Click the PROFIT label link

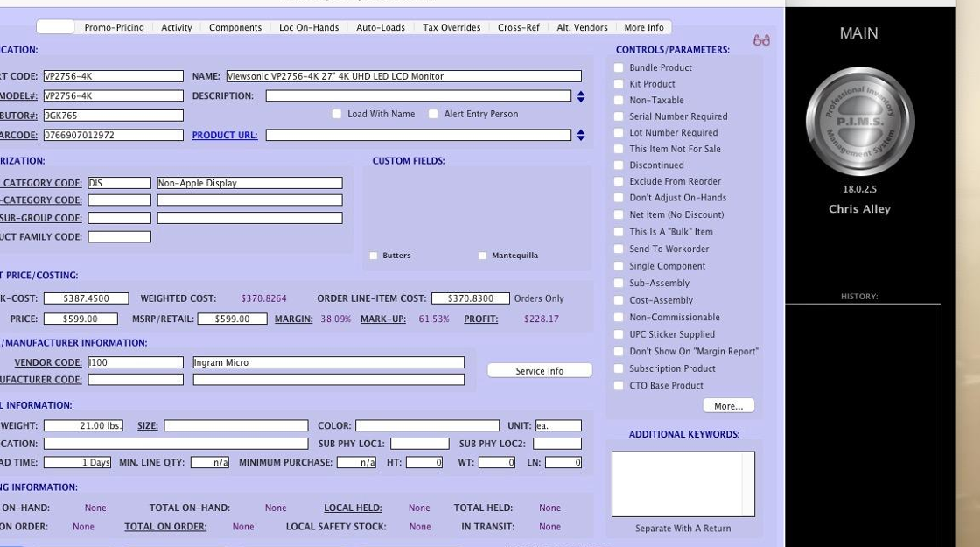click(480, 319)
